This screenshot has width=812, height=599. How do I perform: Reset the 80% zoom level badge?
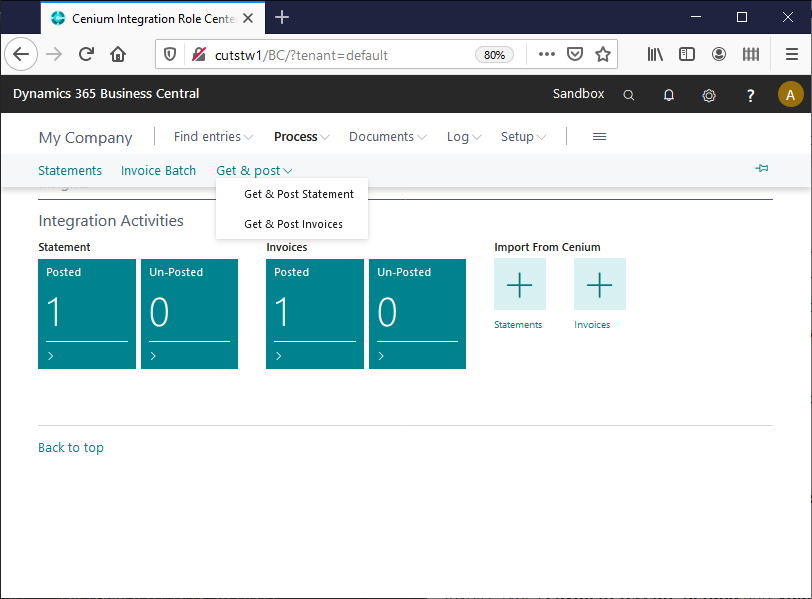(494, 55)
